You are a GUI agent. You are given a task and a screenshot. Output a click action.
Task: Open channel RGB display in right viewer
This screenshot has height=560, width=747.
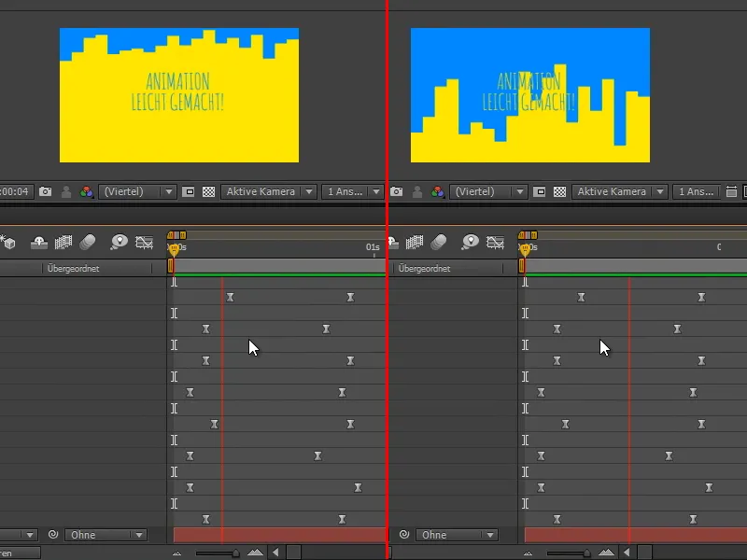tap(437, 192)
